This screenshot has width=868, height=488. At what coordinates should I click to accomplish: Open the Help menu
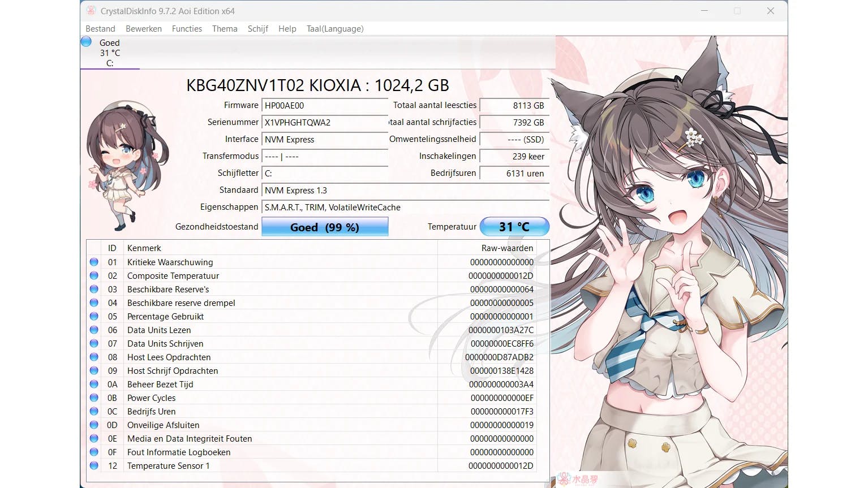pos(287,29)
